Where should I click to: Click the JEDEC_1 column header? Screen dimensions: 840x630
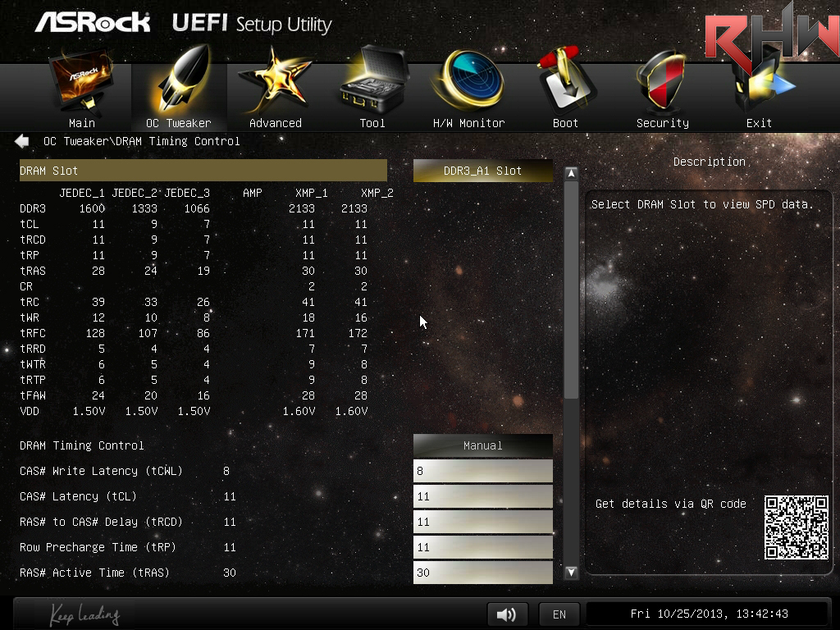(x=82, y=193)
